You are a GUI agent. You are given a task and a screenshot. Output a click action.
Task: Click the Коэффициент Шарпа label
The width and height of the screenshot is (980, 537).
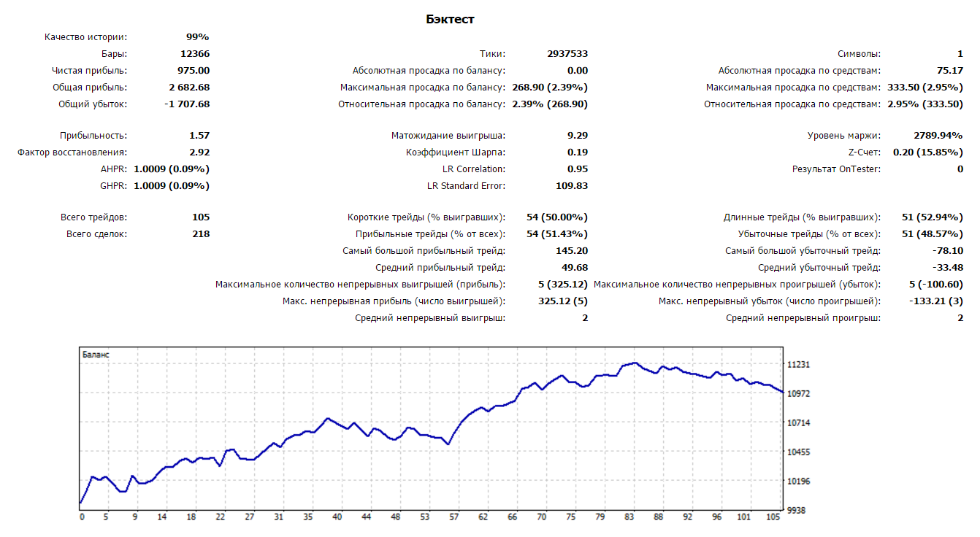[456, 152]
